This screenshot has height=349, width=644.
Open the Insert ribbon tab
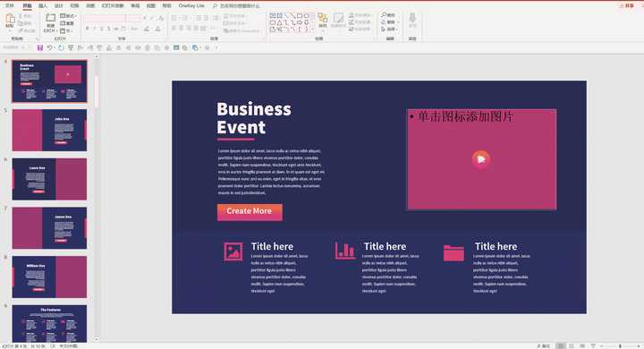click(x=43, y=5)
